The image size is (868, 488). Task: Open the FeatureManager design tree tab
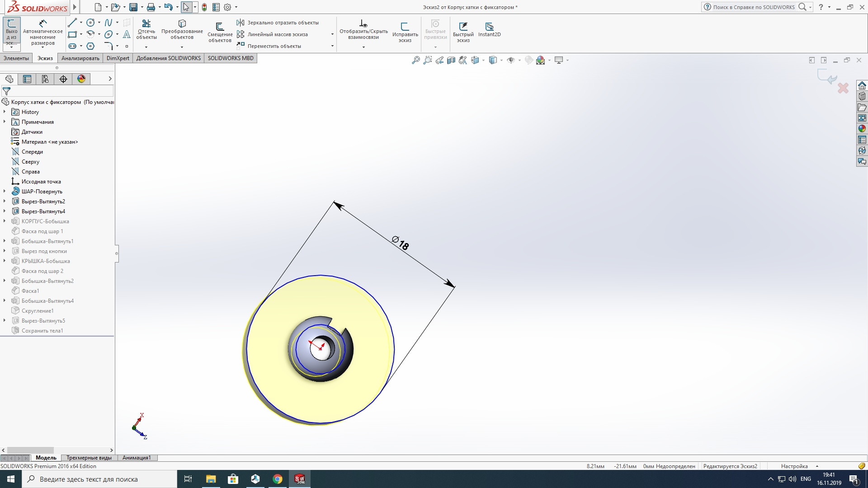[9, 79]
